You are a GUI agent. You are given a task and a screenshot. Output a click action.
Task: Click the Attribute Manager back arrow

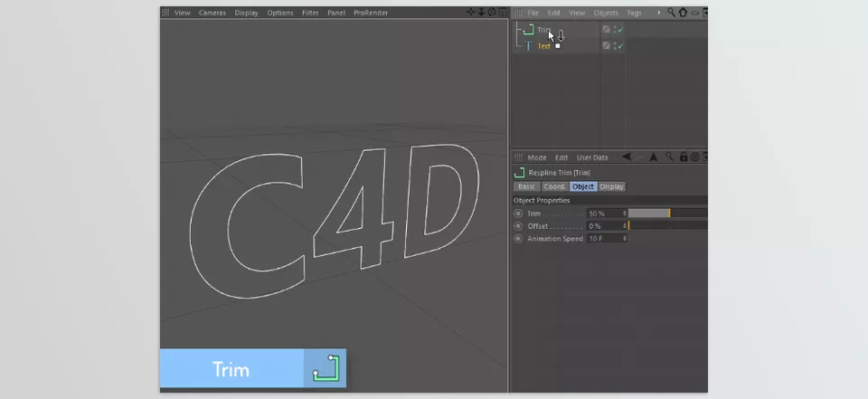[x=626, y=157]
